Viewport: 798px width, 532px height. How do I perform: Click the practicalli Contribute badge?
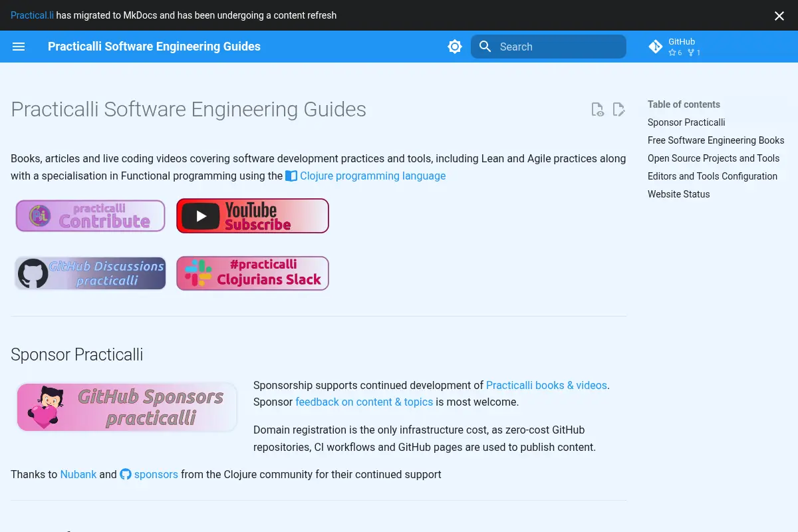coord(90,216)
